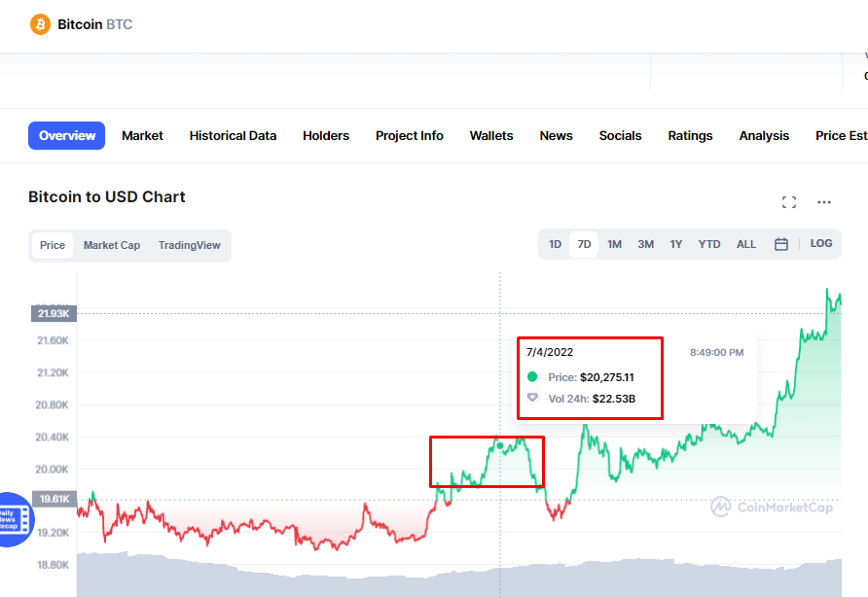Open the Market tab
868x597 pixels.
point(142,135)
